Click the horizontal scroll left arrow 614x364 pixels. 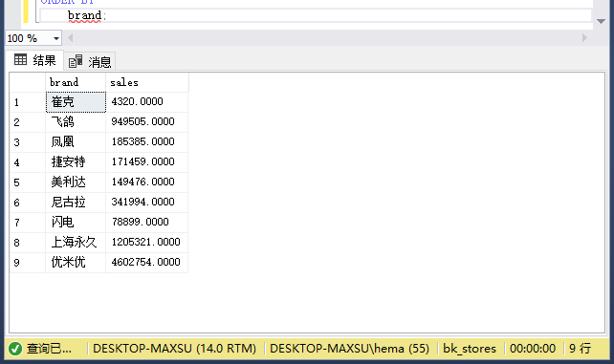(x=71, y=38)
